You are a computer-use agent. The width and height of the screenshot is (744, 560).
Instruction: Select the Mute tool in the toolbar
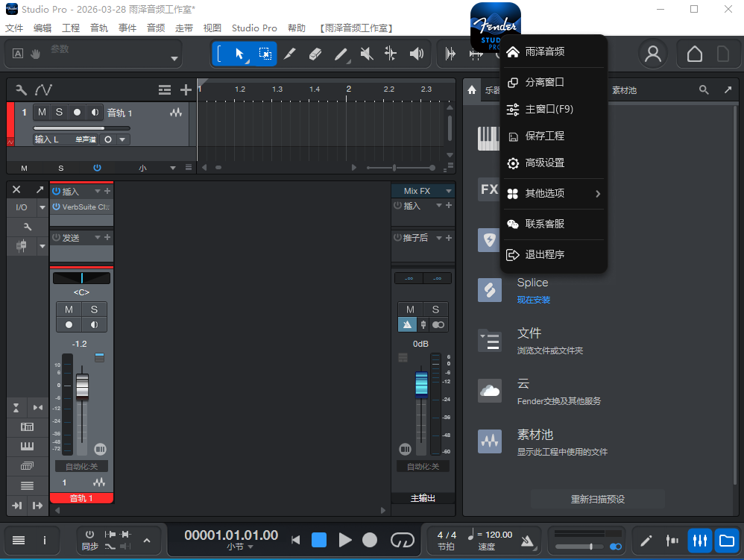click(366, 54)
